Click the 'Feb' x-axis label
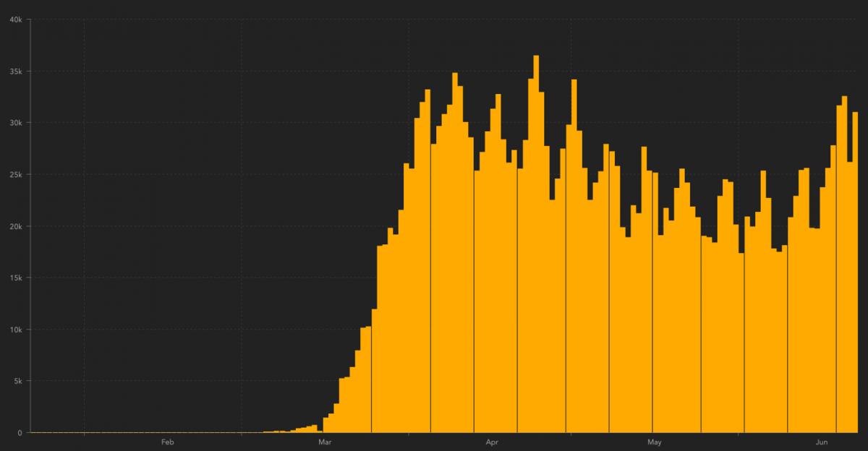This screenshot has width=868, height=451. coord(167,442)
